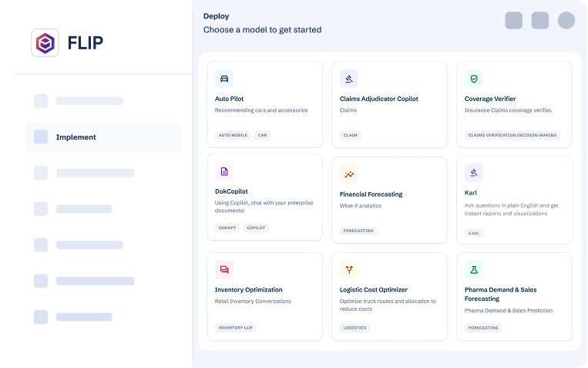Image resolution: width=588 pixels, height=368 pixels.
Task: Click the COPILOT tag on DokCopilot
Action: [x=257, y=228]
